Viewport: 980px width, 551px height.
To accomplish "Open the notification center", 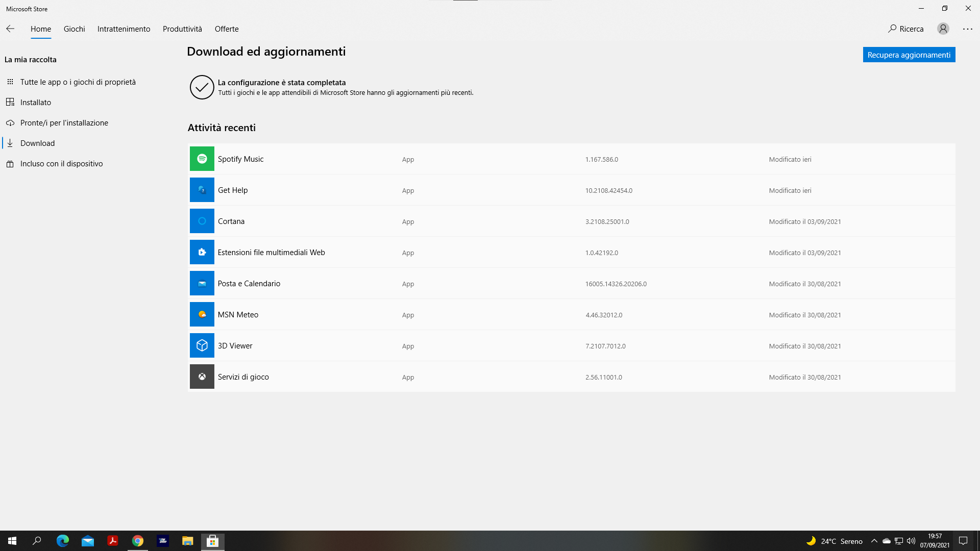I will [963, 541].
